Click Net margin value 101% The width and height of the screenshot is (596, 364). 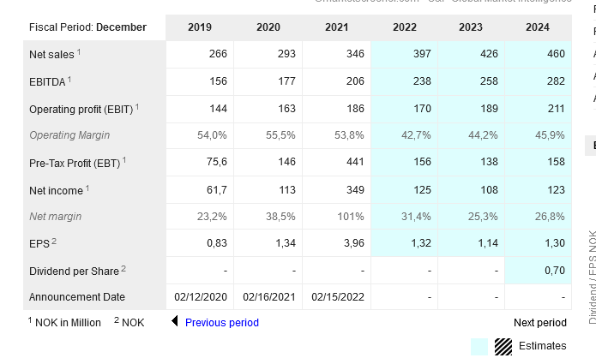click(x=351, y=217)
